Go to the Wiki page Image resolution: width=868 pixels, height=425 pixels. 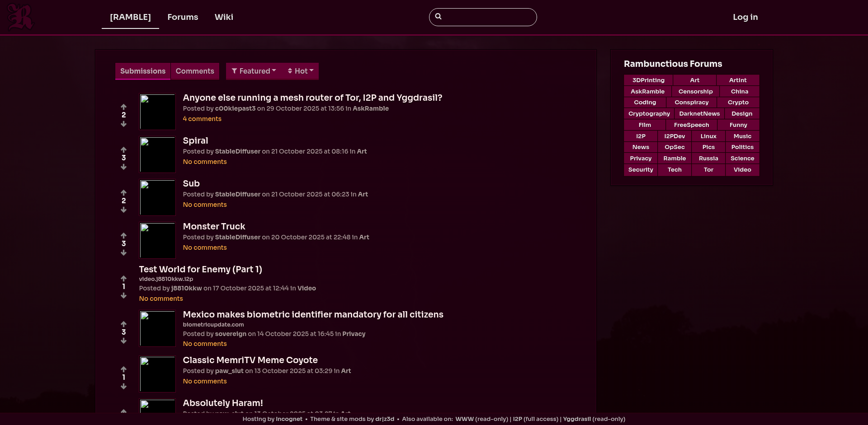[224, 17]
